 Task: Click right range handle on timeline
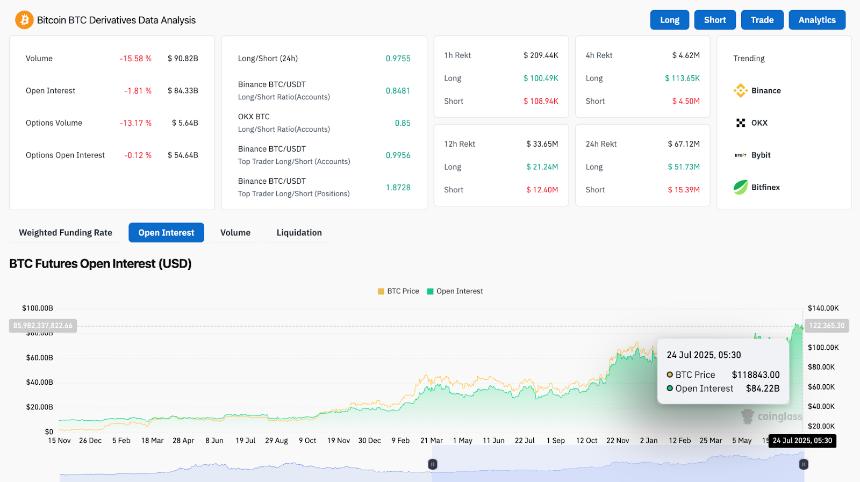point(804,464)
